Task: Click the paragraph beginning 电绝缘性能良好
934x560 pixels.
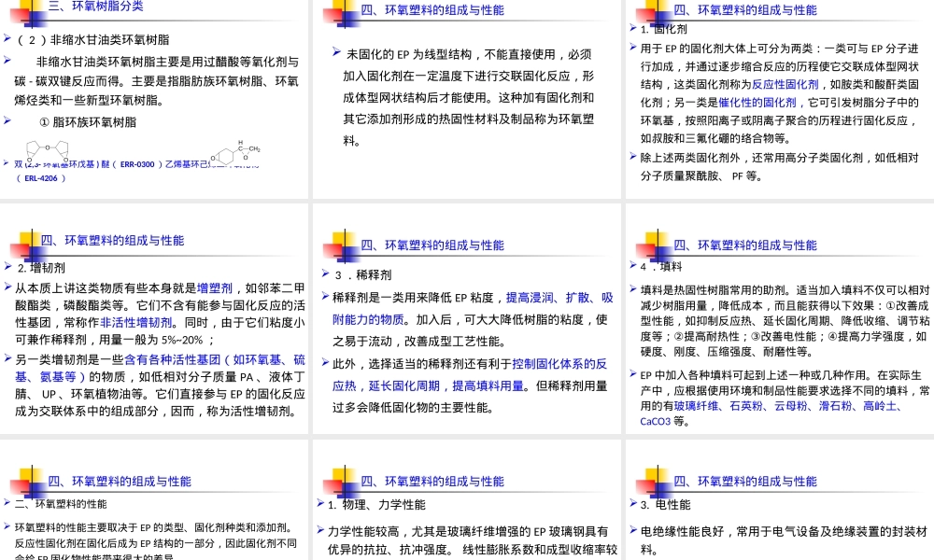Action: (x=784, y=540)
